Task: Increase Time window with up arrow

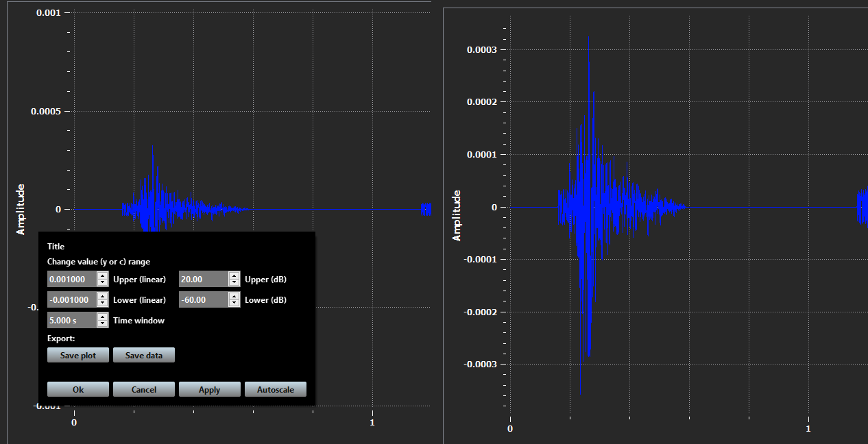Action: [103, 317]
